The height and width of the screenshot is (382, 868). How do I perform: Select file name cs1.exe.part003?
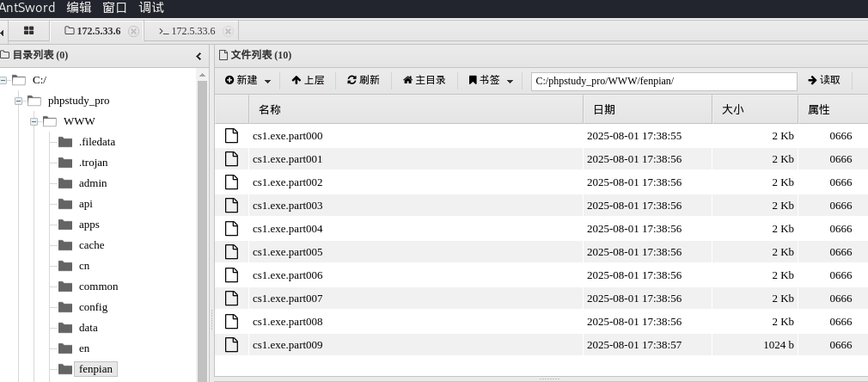click(287, 206)
